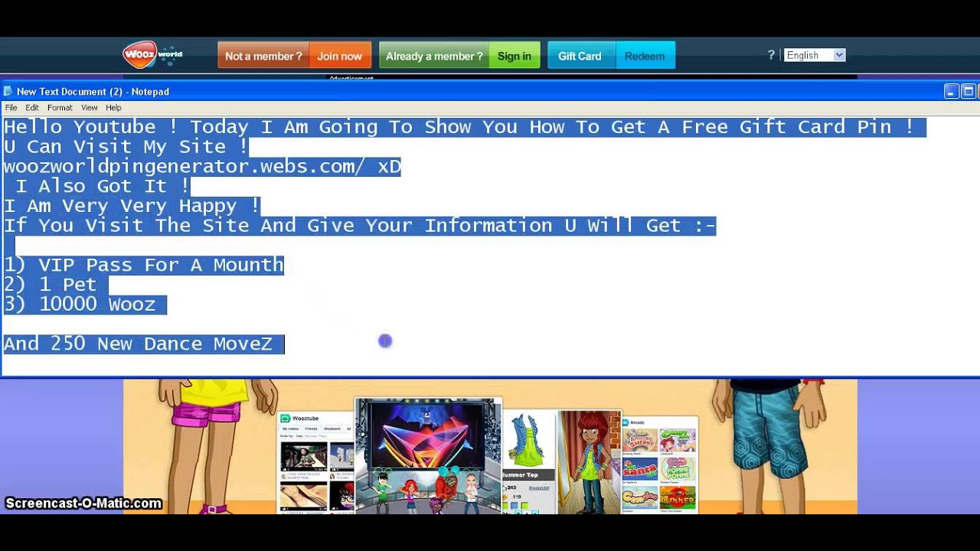980x551 pixels.
Task: Click the concert stage screenshot
Action: click(x=428, y=455)
